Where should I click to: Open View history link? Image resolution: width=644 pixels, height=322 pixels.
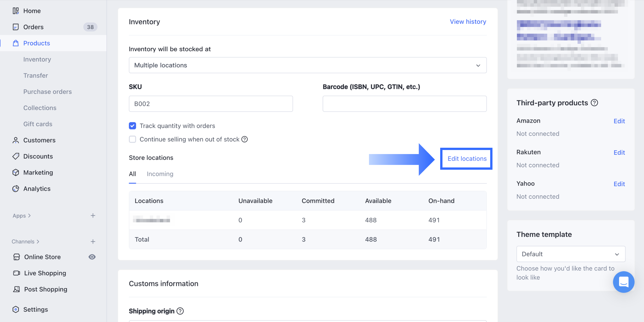pos(468,22)
